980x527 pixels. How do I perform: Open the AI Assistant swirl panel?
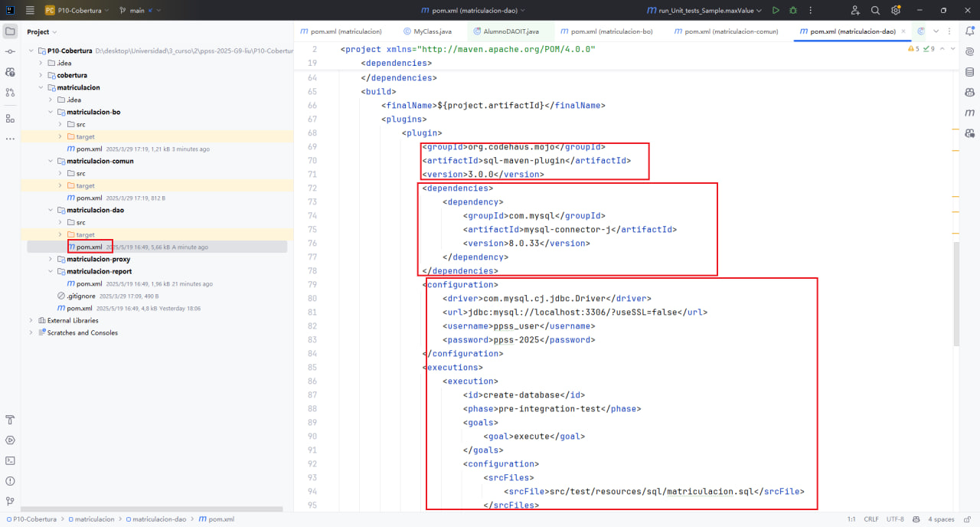click(x=969, y=52)
